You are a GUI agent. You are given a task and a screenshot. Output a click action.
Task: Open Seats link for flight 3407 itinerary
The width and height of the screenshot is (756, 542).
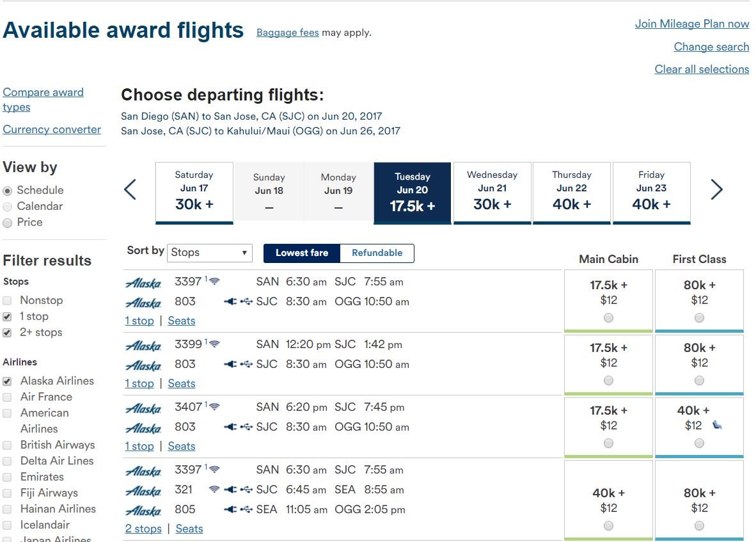181,446
